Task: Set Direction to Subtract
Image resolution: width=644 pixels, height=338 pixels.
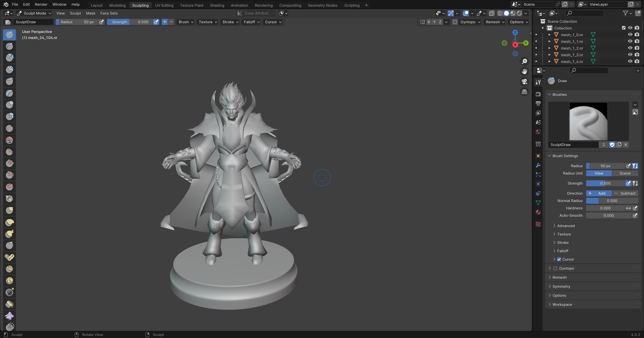Action: pos(625,193)
